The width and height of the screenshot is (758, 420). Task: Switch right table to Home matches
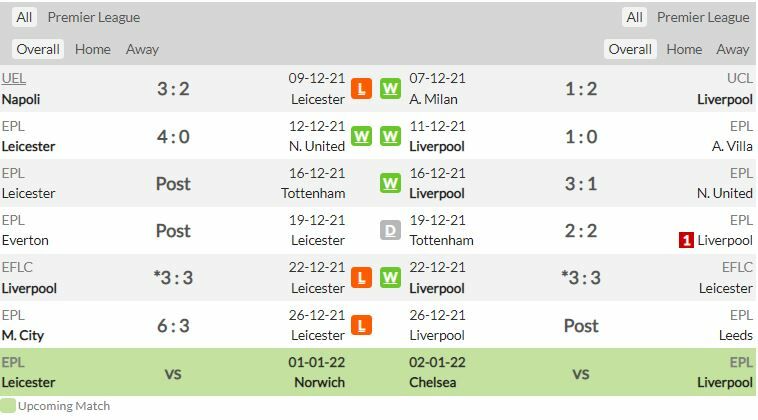[684, 49]
